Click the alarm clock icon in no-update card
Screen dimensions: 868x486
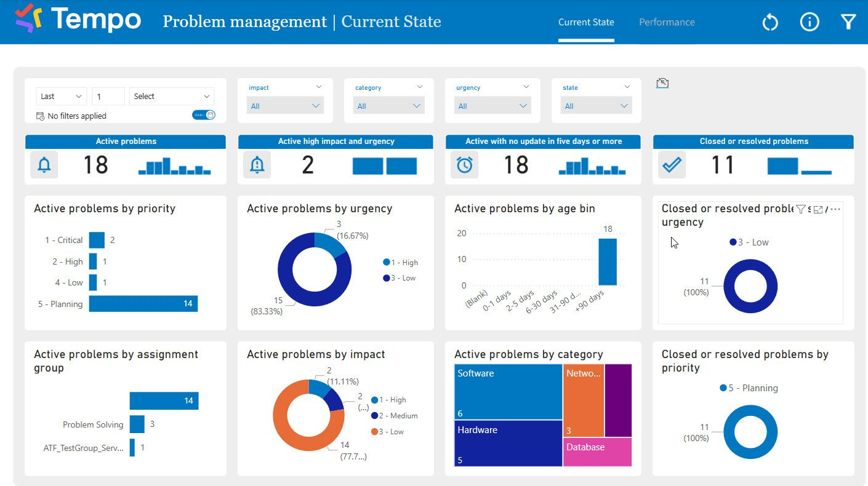tap(464, 165)
